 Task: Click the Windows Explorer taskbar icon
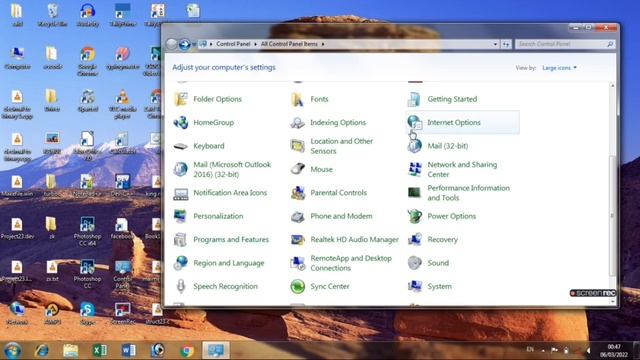[x=71, y=350]
